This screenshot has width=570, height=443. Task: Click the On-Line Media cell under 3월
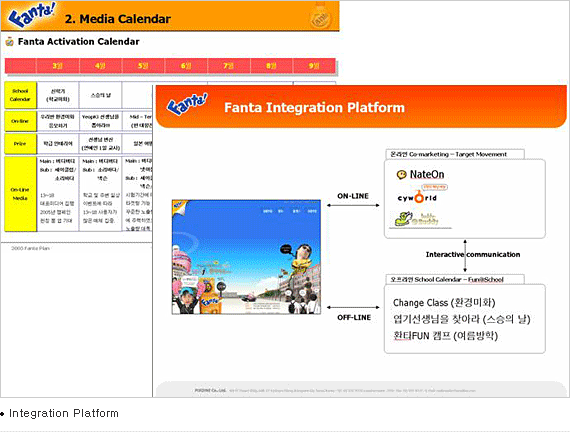58,194
